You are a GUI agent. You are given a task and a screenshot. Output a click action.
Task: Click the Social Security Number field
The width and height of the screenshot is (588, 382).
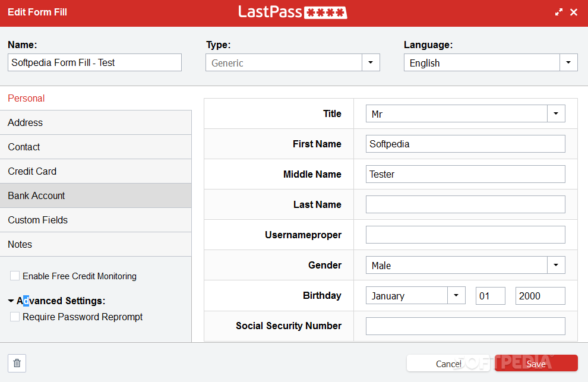(466, 326)
